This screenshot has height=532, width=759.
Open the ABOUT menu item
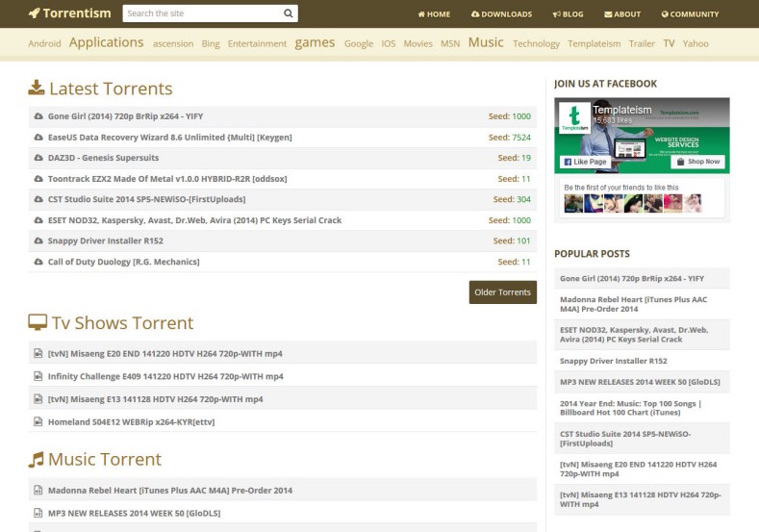[x=622, y=14]
